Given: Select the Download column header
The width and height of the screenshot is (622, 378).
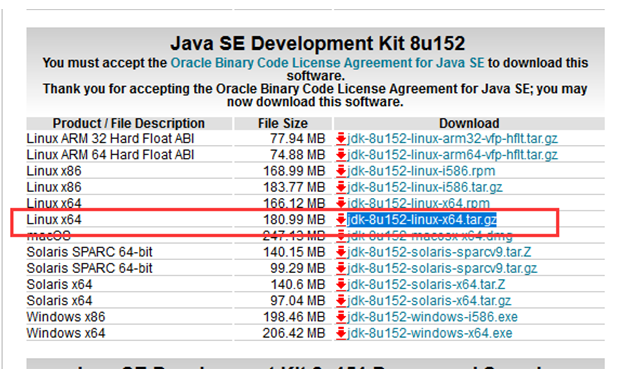Looking at the screenshot, I should point(469,123).
